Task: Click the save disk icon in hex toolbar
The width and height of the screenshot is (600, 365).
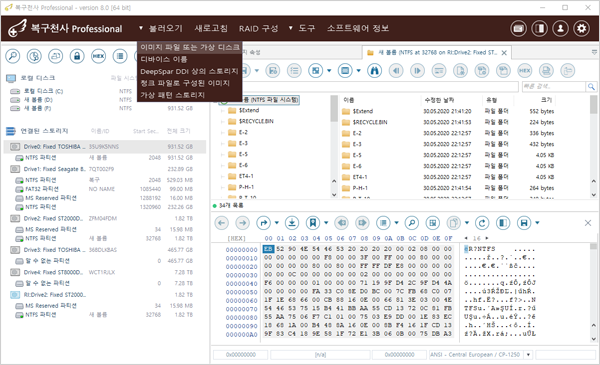Action: 524,223
